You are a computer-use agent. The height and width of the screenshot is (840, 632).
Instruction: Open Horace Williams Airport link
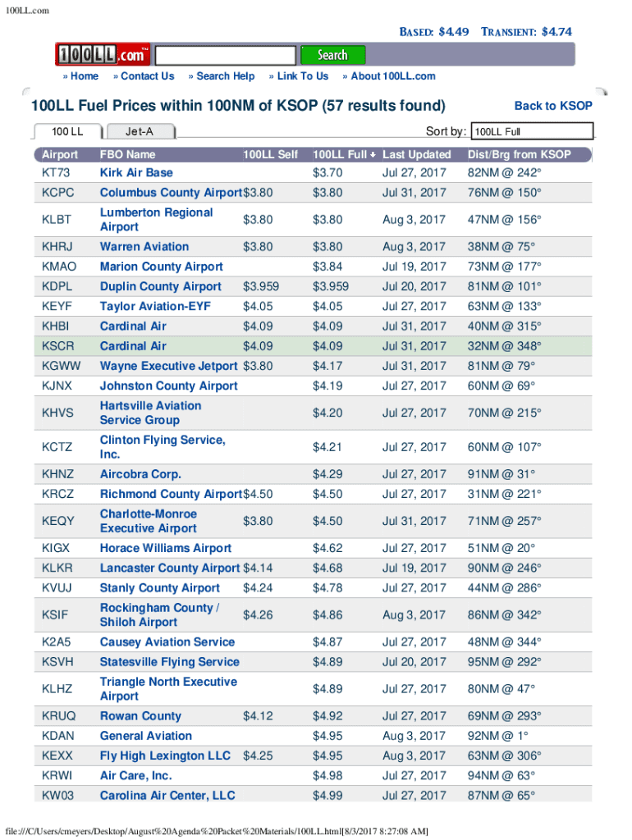tap(166, 548)
